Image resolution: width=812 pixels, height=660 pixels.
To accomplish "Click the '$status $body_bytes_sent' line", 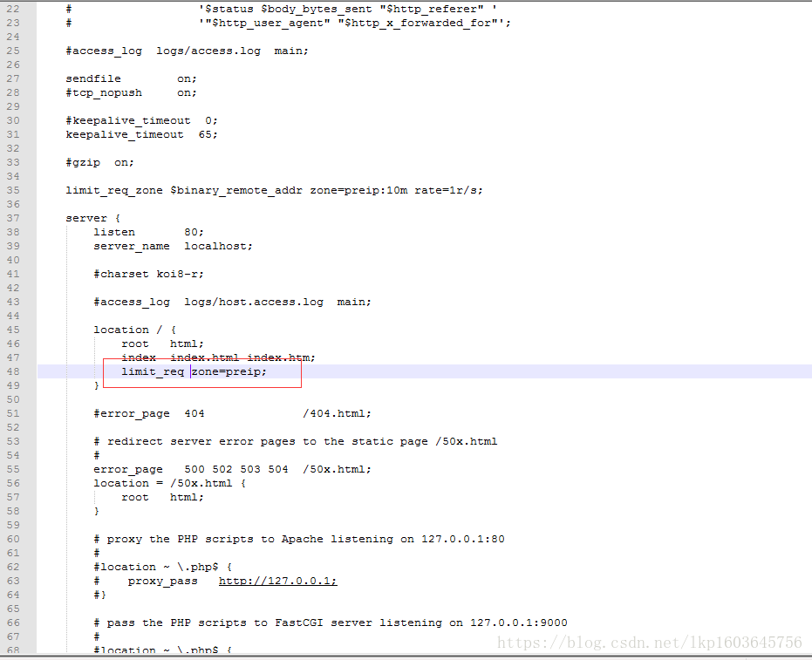I will click(x=281, y=9).
